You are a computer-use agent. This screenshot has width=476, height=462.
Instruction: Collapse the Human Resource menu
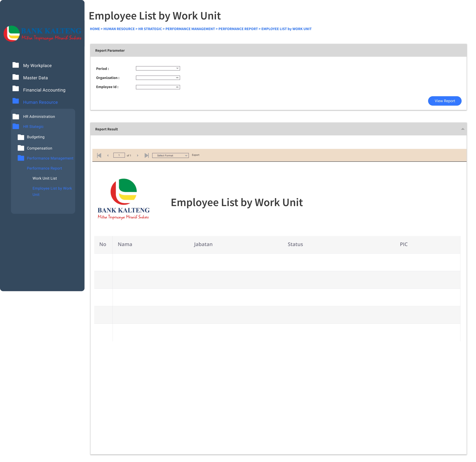(x=40, y=102)
